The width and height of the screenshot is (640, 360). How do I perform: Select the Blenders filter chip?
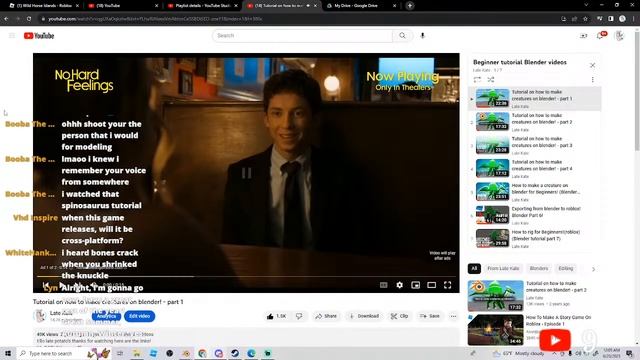539,269
